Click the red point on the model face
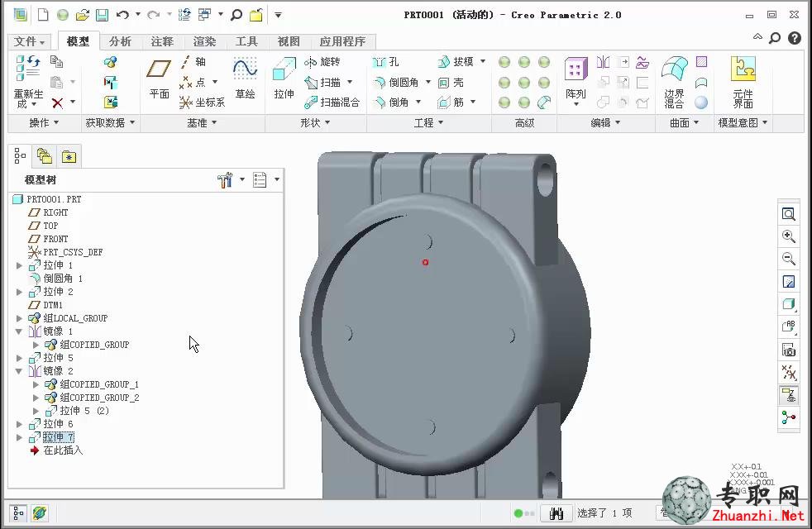Image resolution: width=812 pixels, height=529 pixels. click(x=425, y=262)
